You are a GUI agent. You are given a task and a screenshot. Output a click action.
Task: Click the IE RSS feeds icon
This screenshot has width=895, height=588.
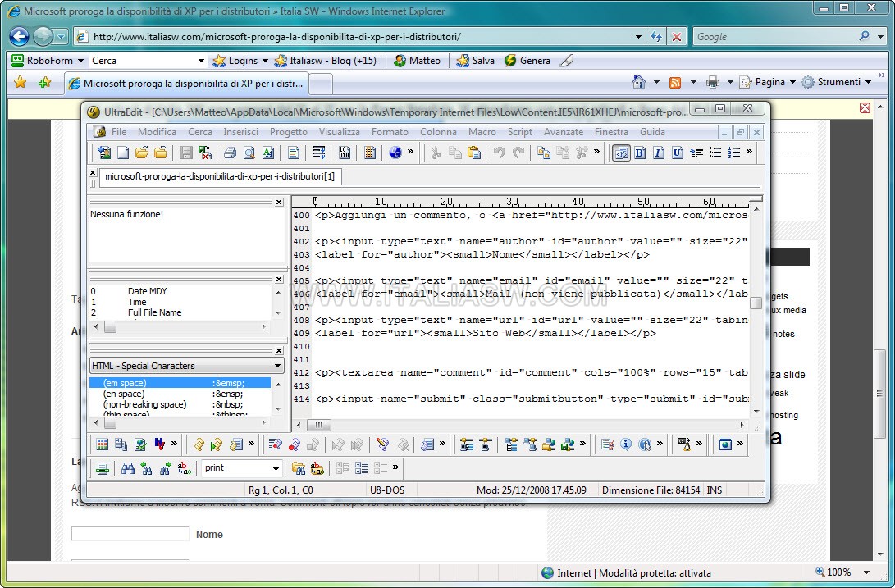674,82
